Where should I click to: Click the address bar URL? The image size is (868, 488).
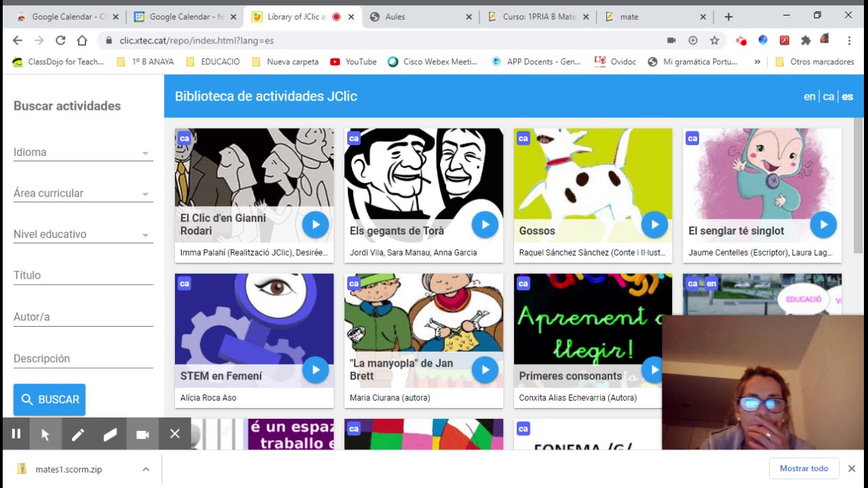click(x=197, y=40)
